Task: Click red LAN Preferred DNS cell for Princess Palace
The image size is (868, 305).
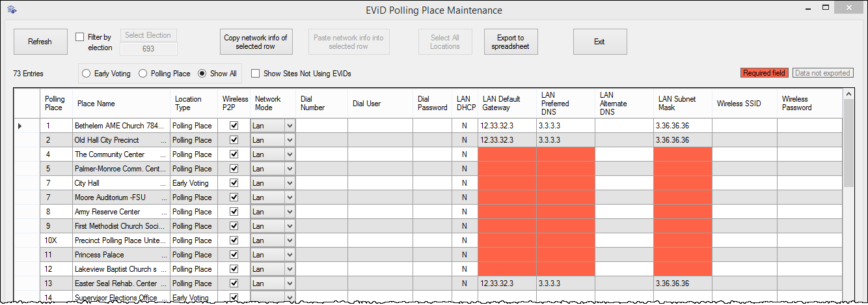Action: [565, 255]
